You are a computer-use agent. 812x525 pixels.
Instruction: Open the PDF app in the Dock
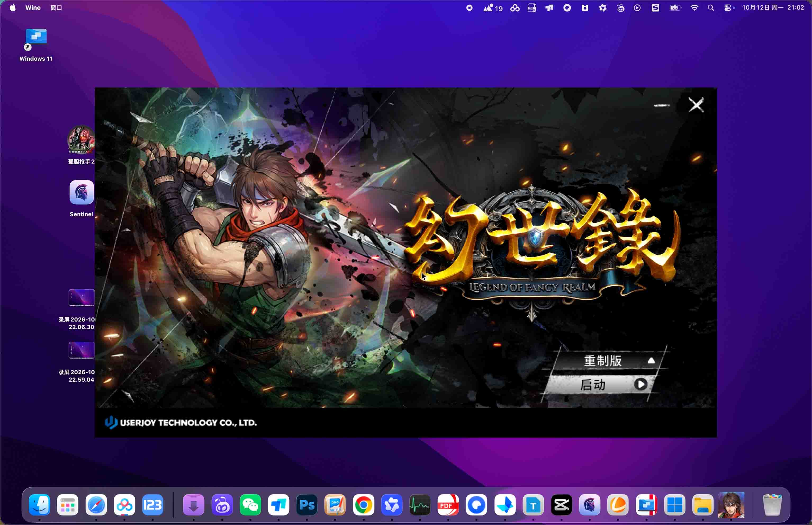[448, 505]
